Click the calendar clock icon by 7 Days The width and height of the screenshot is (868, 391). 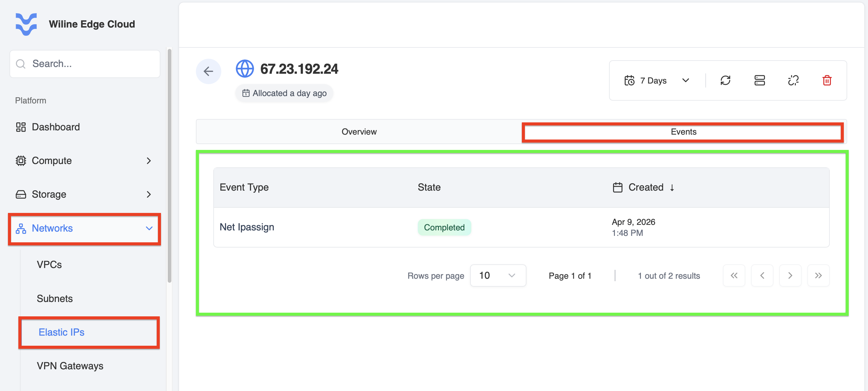(629, 80)
